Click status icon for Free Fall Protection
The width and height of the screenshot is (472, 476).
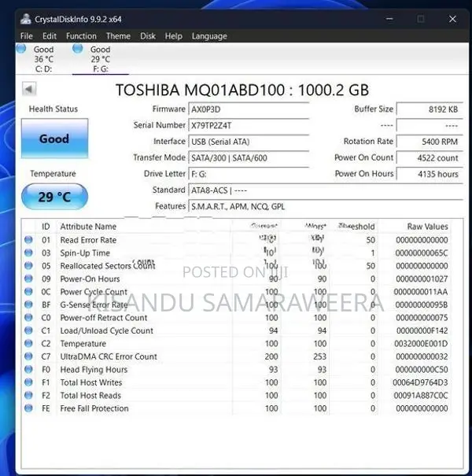pos(28,408)
